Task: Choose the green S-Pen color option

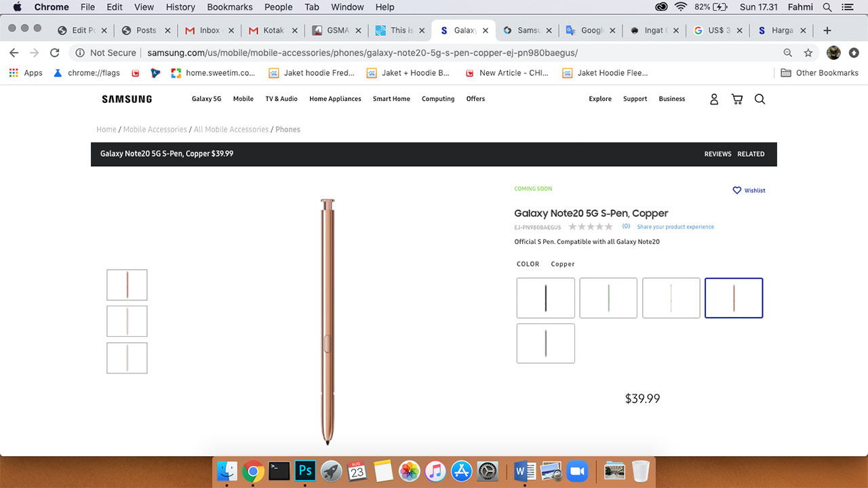Action: 608,298
